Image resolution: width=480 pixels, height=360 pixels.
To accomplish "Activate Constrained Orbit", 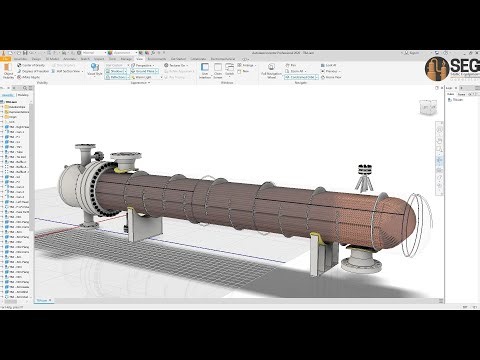I will click(300, 77).
